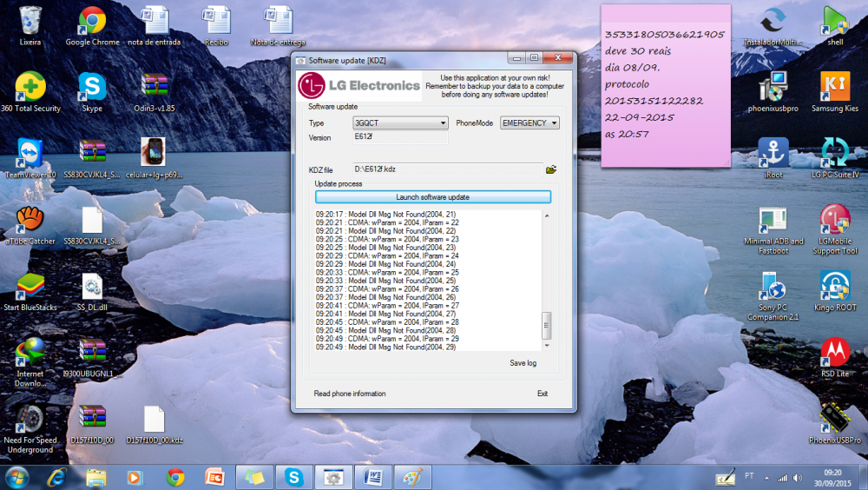Launch Start BlueStacks shortcut

coord(30,292)
